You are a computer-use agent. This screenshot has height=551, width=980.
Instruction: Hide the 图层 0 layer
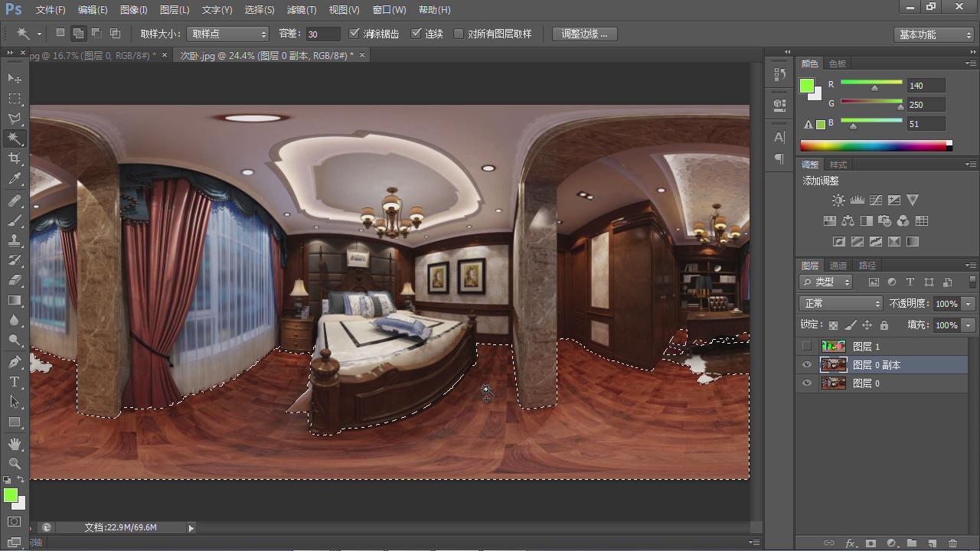coord(806,383)
